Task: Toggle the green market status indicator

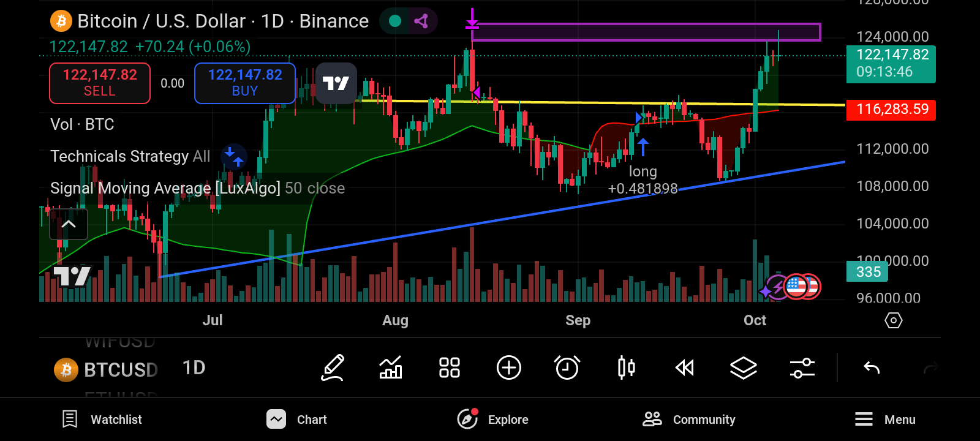Action: [x=395, y=21]
